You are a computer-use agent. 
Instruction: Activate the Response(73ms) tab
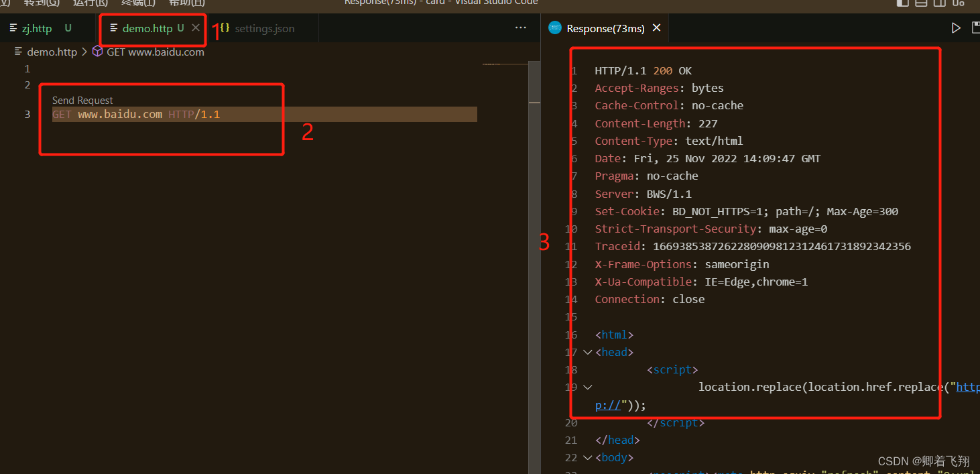click(605, 28)
